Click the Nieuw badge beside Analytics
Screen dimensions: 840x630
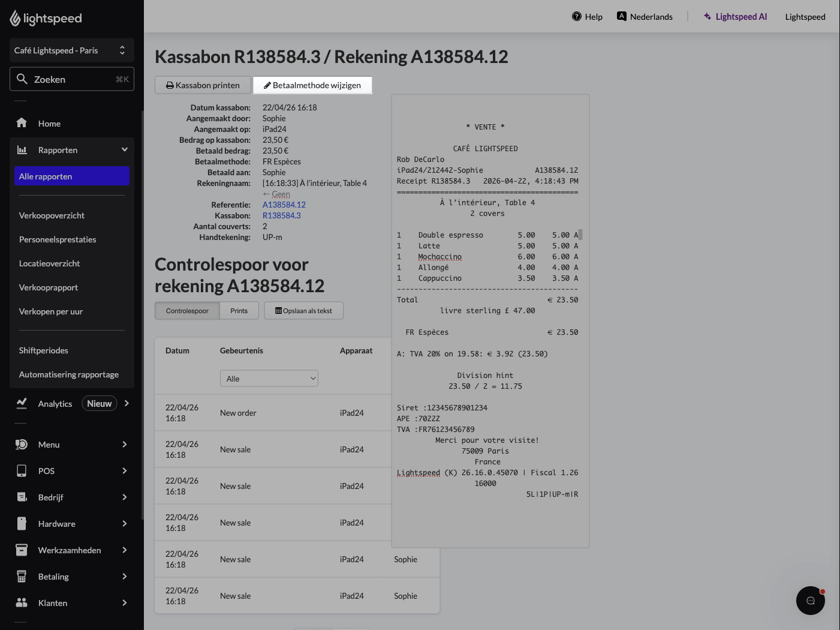[x=100, y=404]
